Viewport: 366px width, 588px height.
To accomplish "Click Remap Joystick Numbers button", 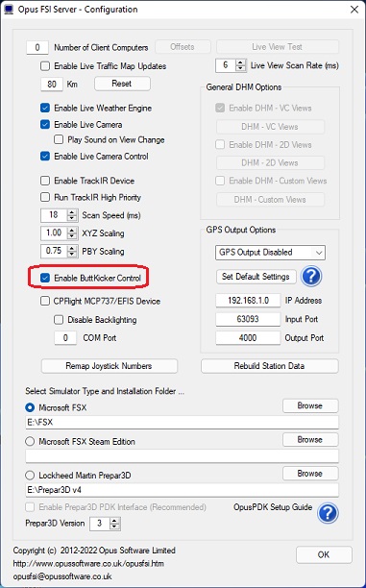I will pyautogui.click(x=110, y=366).
